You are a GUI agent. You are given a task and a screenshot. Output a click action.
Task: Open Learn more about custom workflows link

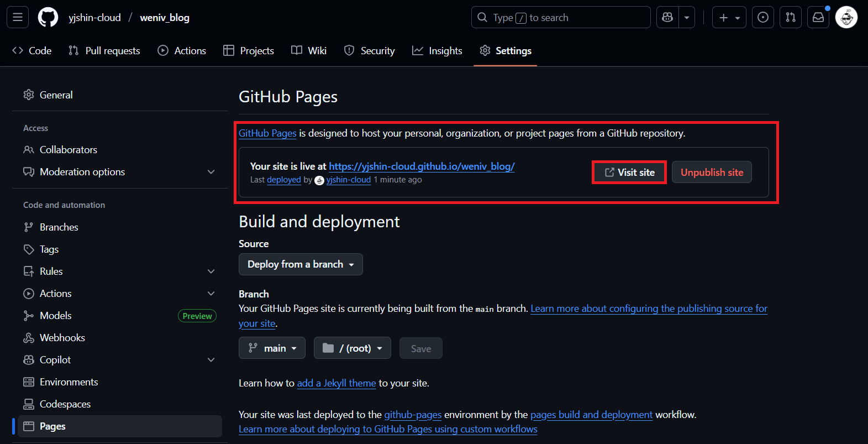coord(388,429)
